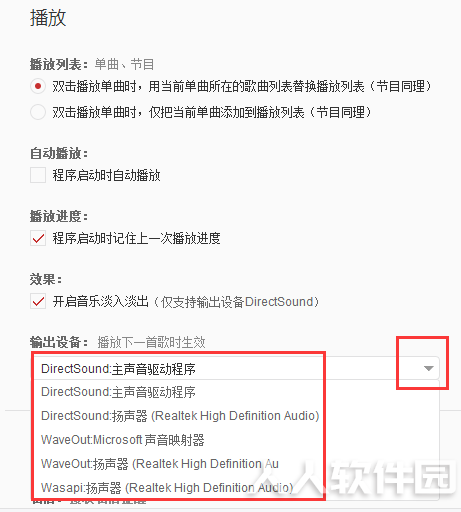Click the 播放进度 section label
The width and height of the screenshot is (461, 512).
point(59,216)
